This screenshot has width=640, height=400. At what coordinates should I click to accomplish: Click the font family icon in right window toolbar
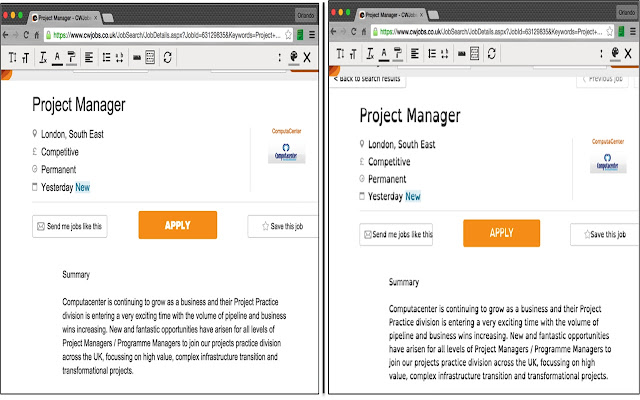coord(353,54)
